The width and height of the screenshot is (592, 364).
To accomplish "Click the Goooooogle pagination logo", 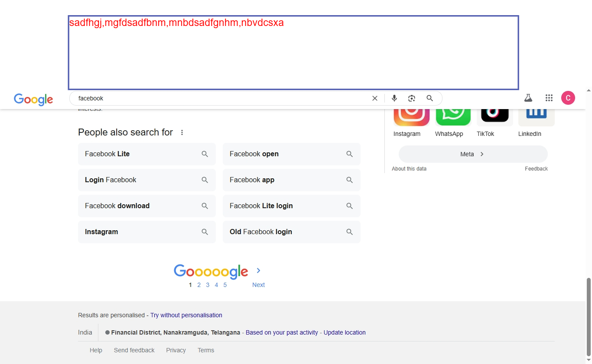I will (211, 271).
